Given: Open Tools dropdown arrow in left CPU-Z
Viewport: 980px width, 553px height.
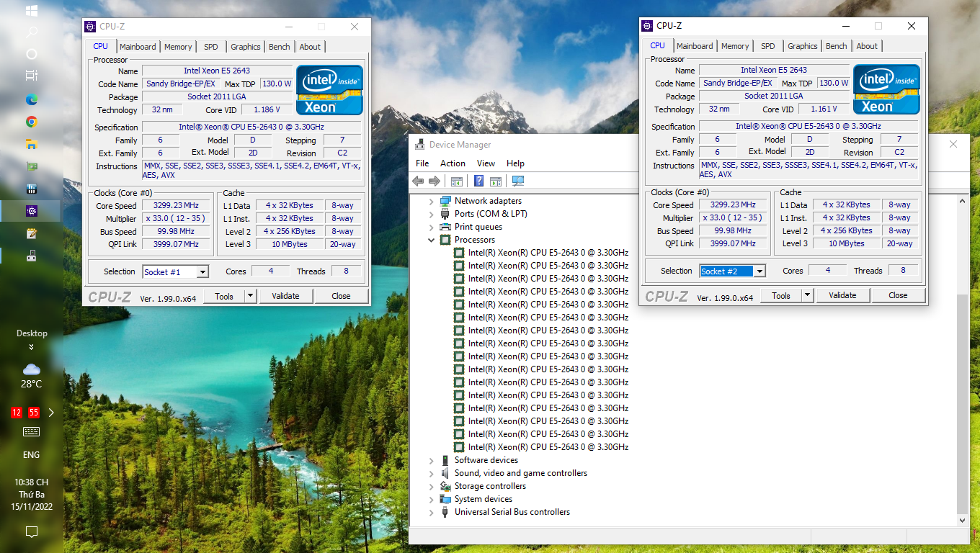Looking at the screenshot, I should (x=250, y=296).
